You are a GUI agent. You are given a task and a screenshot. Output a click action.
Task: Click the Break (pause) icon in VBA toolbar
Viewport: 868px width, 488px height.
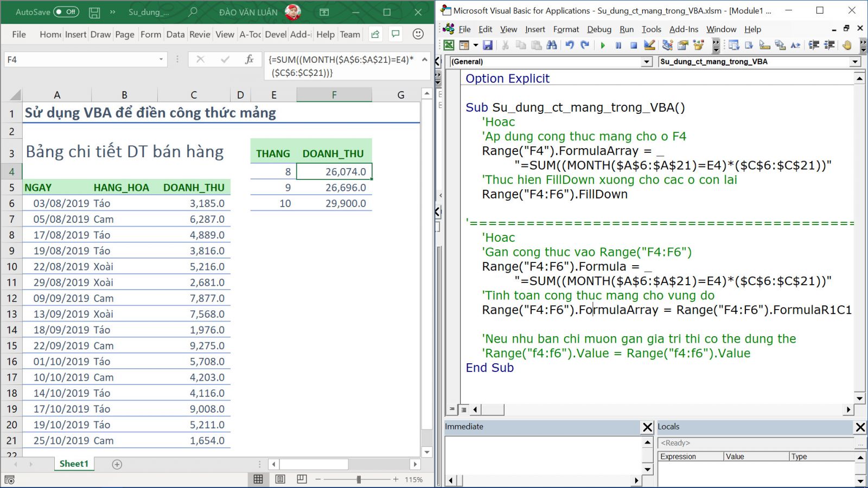point(619,45)
